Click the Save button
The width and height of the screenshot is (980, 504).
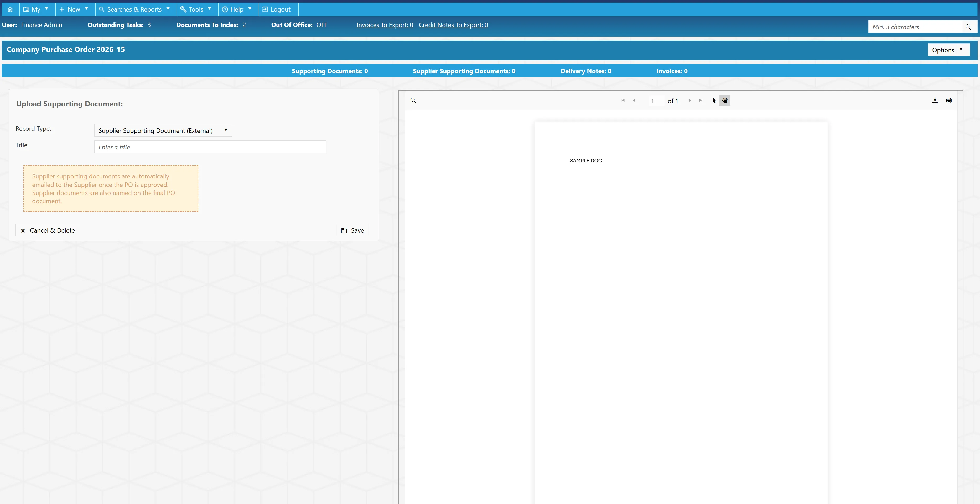(352, 230)
